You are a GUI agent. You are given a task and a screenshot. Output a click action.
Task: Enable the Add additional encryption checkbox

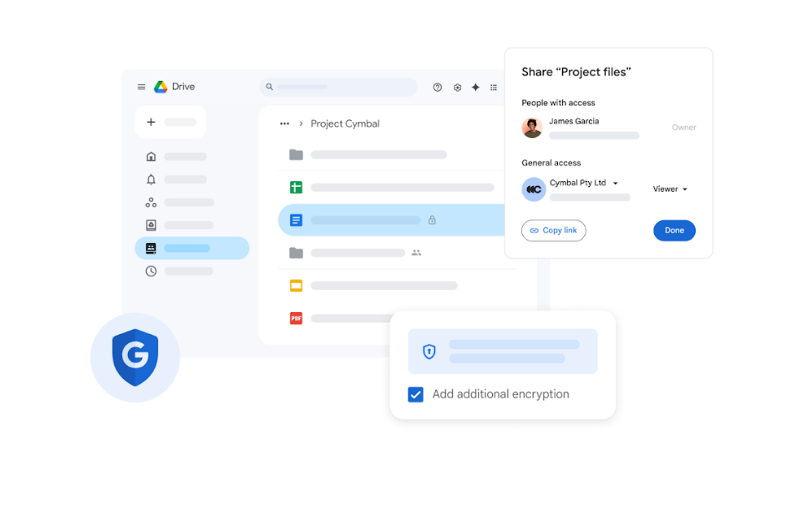point(415,394)
